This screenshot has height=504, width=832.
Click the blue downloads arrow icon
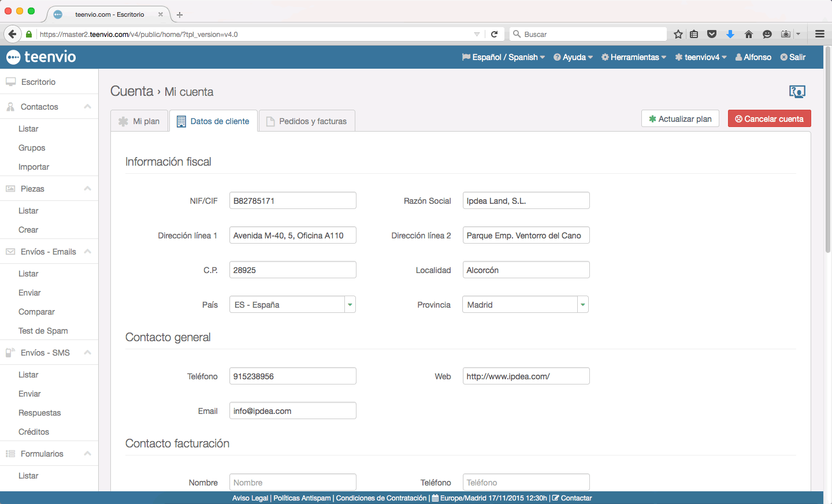click(x=730, y=34)
